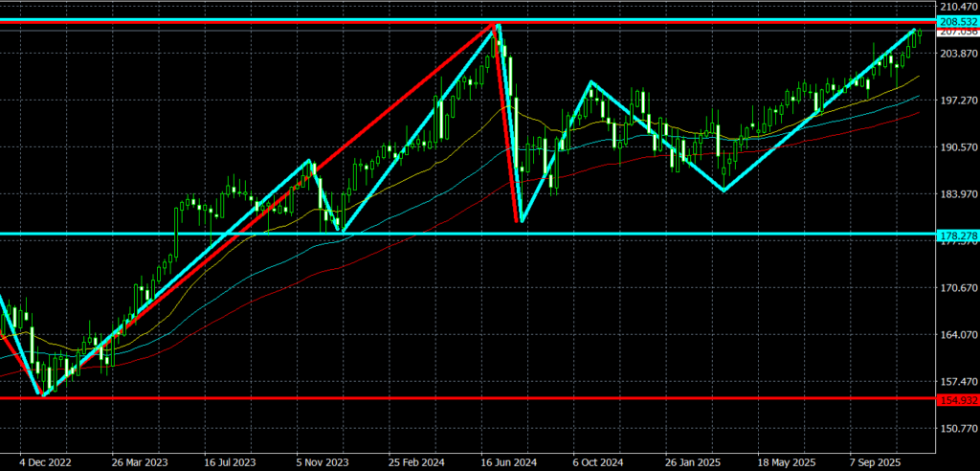Screen dimensions: 980x471
Task: Click the 26 Jan 2025 date label
Action: 691,459
